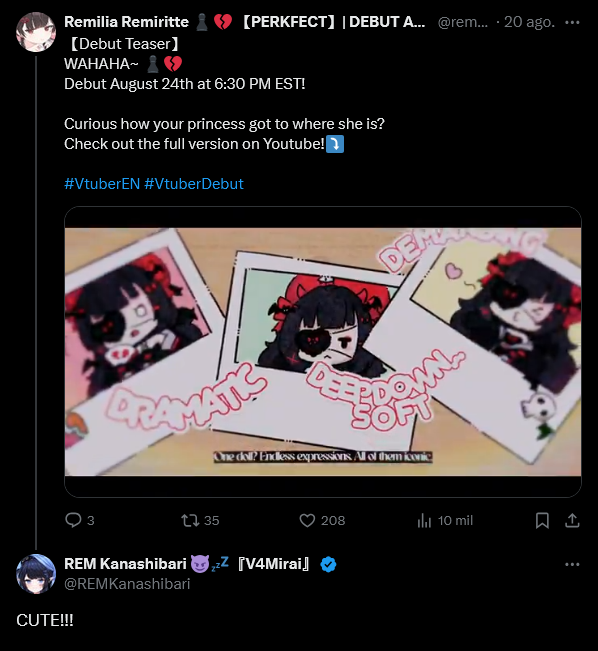The width and height of the screenshot is (598, 651).
Task: Bookmark the Remilia Remiritte post
Action: coord(542,520)
